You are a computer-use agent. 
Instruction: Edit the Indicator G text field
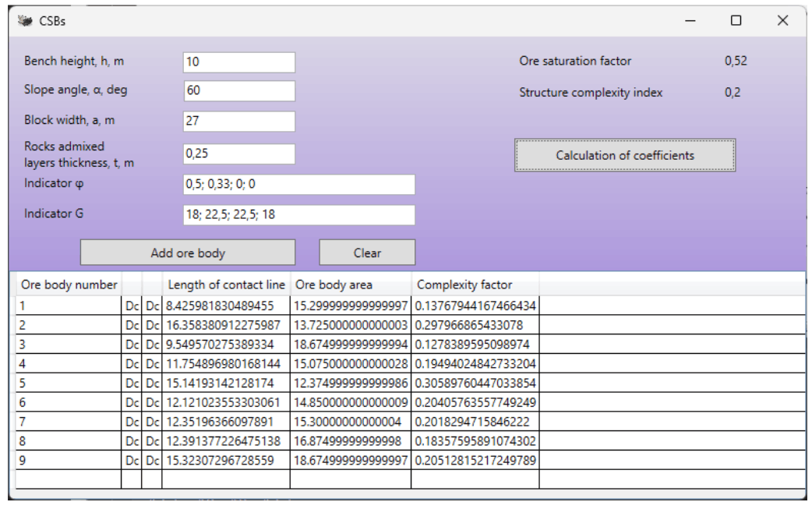[298, 215]
